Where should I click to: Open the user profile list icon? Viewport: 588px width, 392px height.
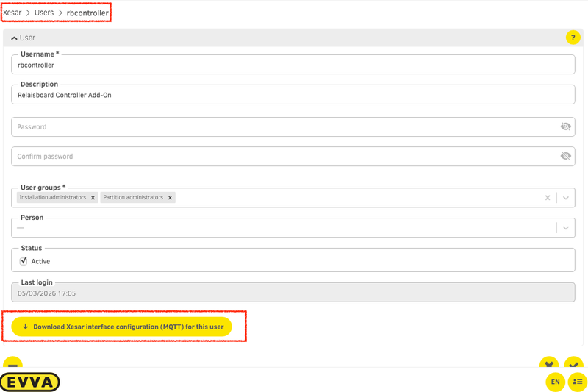578,382
